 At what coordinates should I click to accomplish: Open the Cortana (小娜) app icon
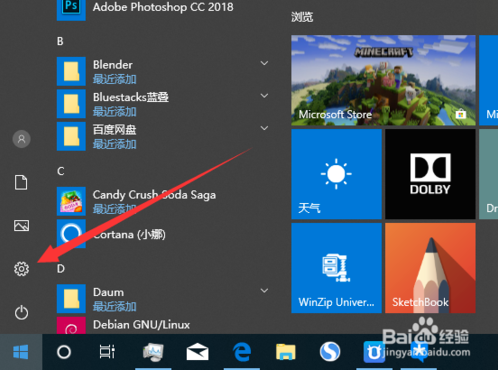(71, 234)
